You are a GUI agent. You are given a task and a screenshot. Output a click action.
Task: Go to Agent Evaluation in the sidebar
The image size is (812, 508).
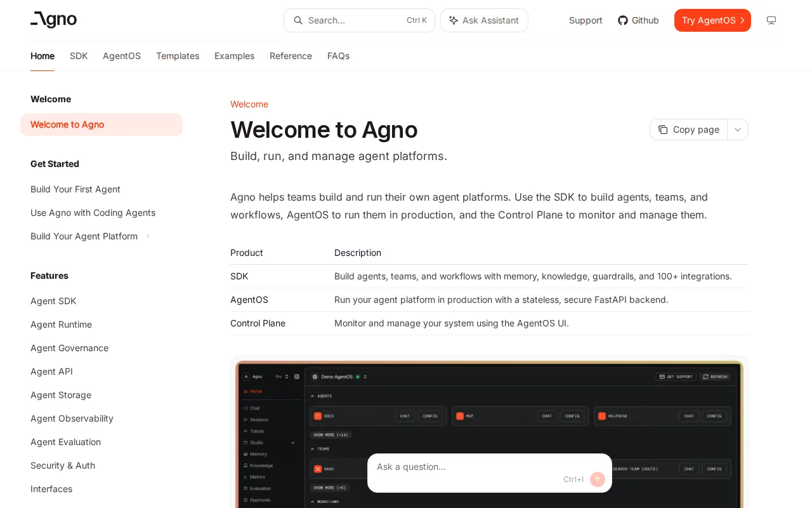[x=65, y=442]
